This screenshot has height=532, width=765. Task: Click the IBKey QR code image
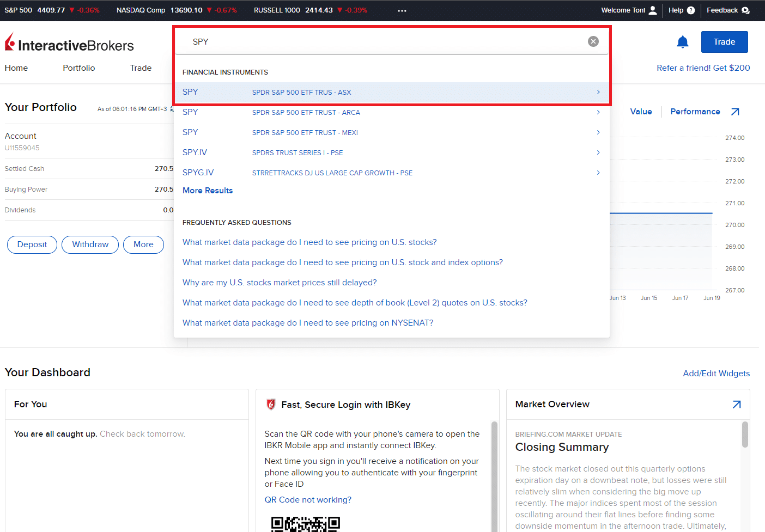tap(306, 524)
